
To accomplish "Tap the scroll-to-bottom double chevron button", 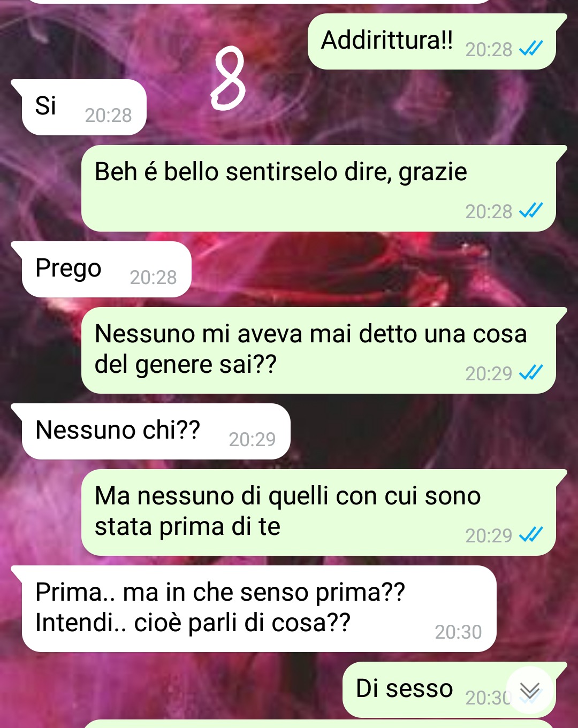I will (530, 691).
